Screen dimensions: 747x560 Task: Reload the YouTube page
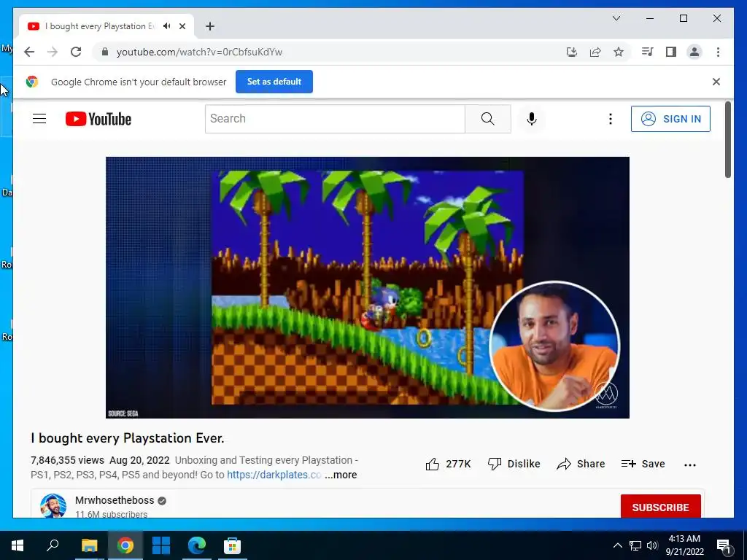pos(76,52)
